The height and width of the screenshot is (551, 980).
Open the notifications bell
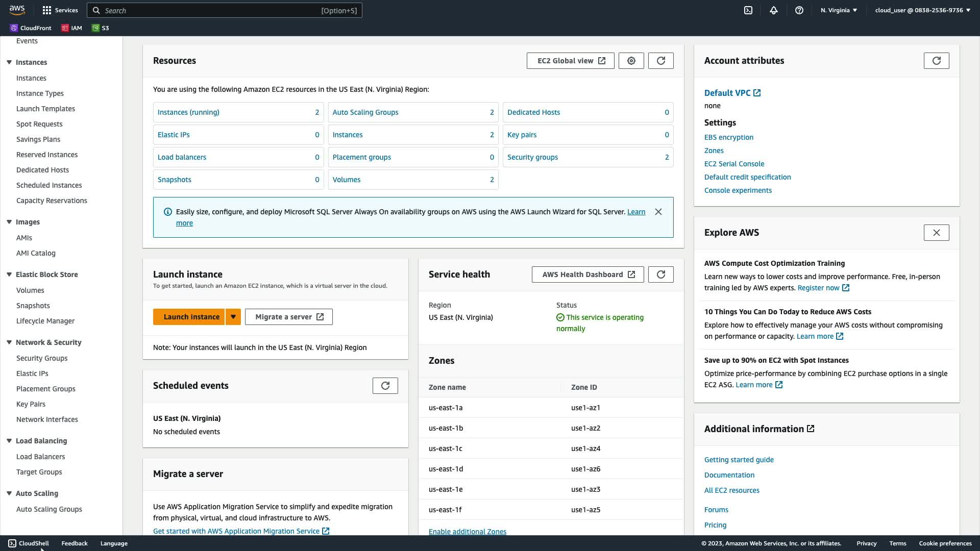coord(774,10)
